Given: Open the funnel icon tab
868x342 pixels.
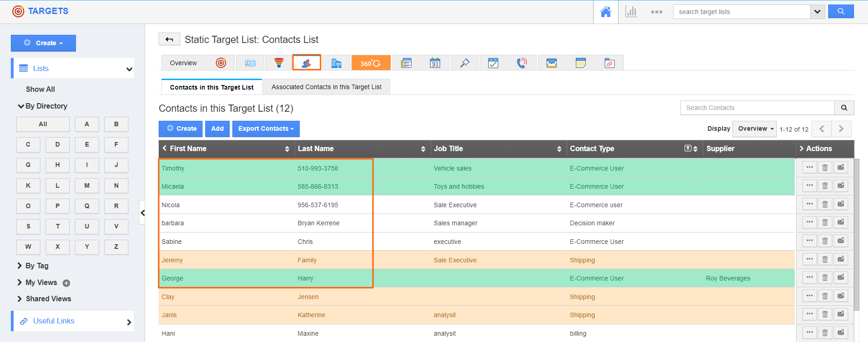Looking at the screenshot, I should [x=279, y=63].
